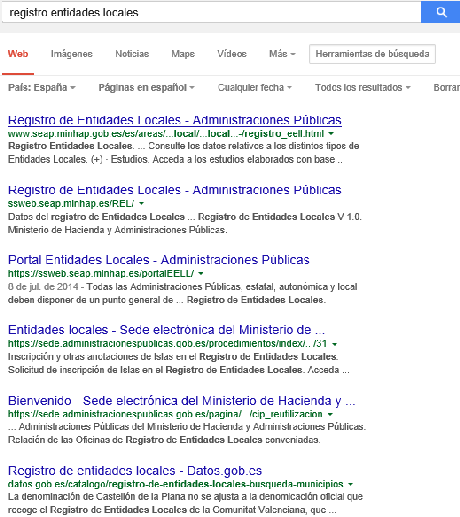Open the Páginas en español filter dropdown

[x=146, y=88]
